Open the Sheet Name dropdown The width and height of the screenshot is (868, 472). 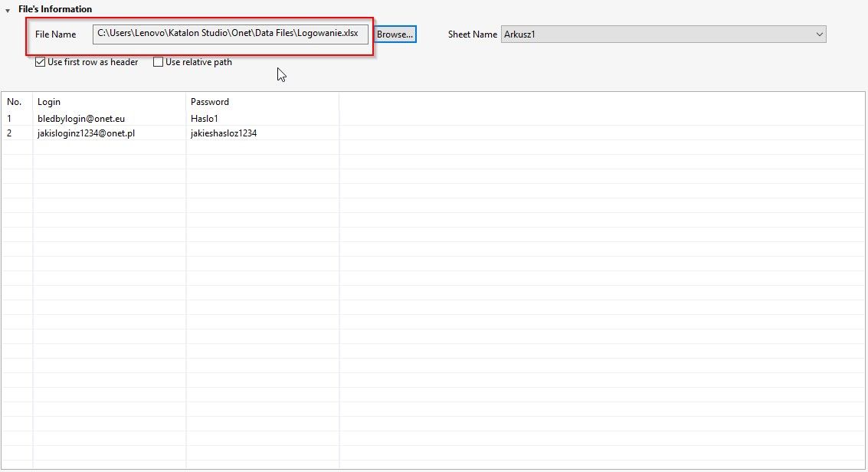[663, 34]
